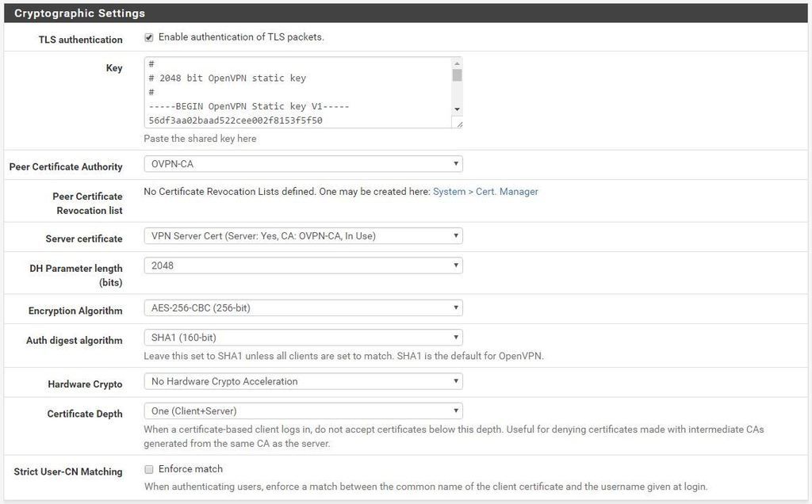Viewport: 812px width, 504px height.
Task: Click the Auth digest algorithm label
Action: (x=75, y=341)
